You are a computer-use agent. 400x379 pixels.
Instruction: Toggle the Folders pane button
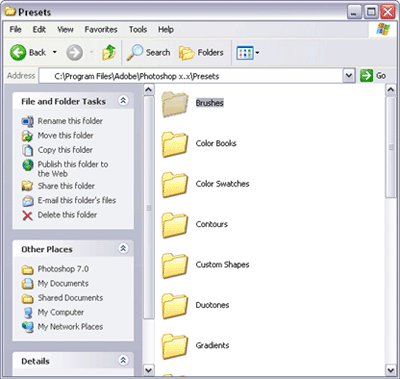[x=201, y=52]
